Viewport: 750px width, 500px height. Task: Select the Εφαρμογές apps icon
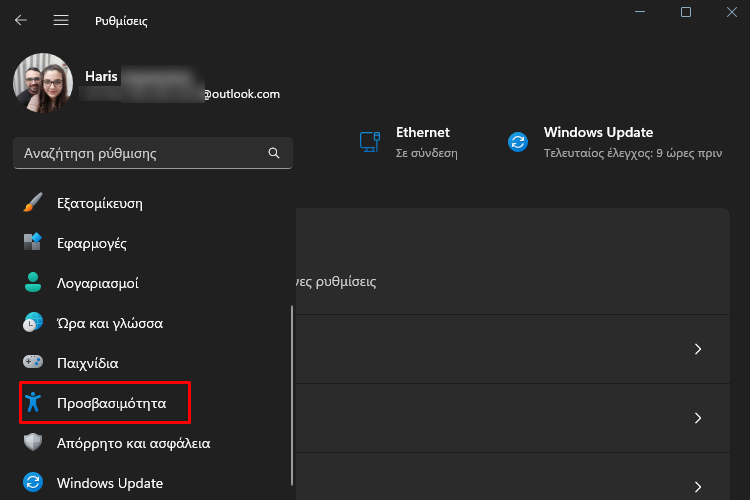[x=33, y=243]
